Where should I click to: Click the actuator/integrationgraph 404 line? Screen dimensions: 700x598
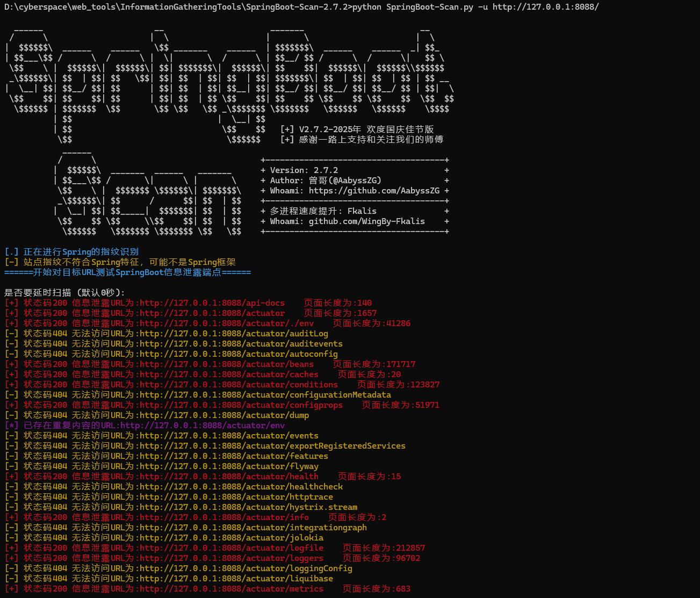pos(185,528)
